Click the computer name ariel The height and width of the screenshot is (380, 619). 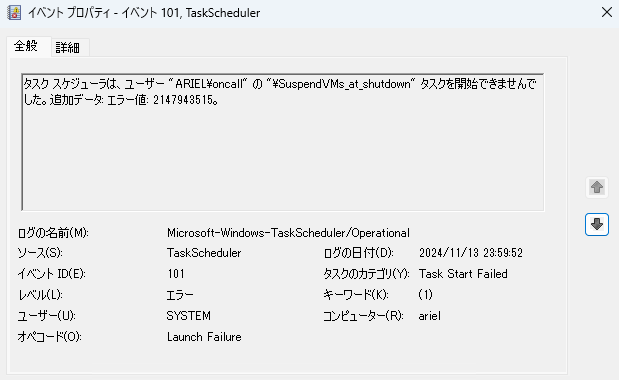tap(430, 316)
